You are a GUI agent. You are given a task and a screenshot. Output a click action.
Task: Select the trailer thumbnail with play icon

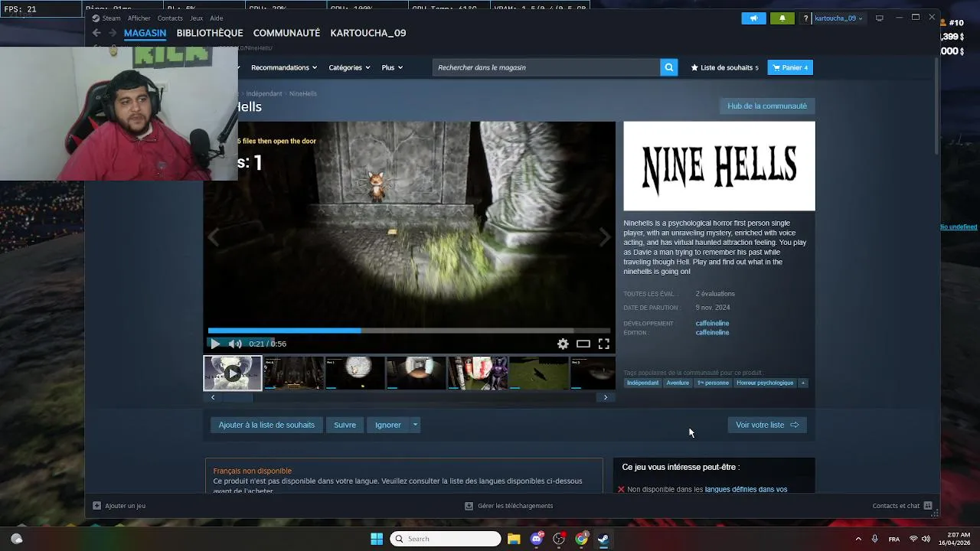click(x=233, y=373)
